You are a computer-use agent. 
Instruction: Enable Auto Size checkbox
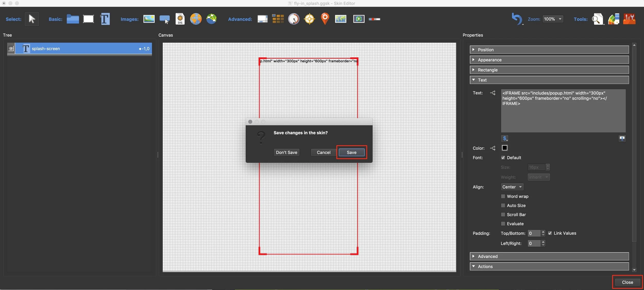coord(503,205)
